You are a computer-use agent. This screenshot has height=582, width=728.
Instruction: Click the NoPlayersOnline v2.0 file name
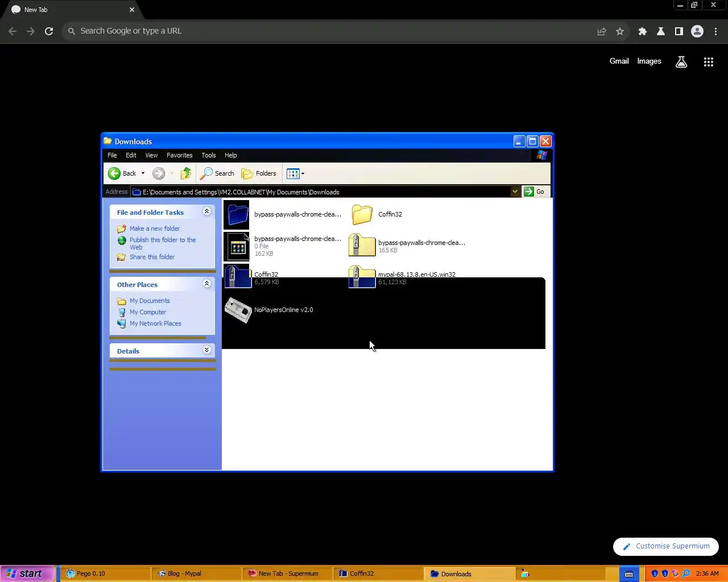click(283, 310)
